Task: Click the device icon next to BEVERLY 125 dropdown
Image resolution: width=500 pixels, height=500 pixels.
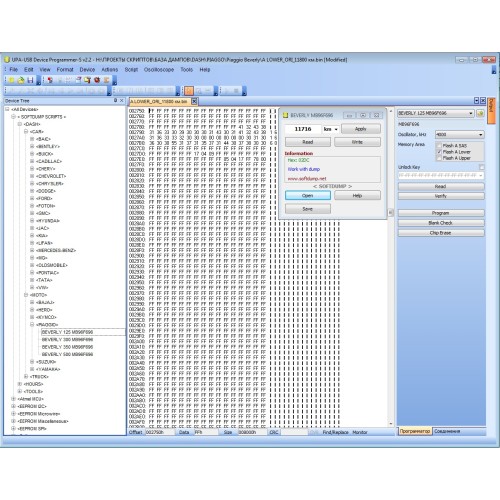Action: coord(480,113)
